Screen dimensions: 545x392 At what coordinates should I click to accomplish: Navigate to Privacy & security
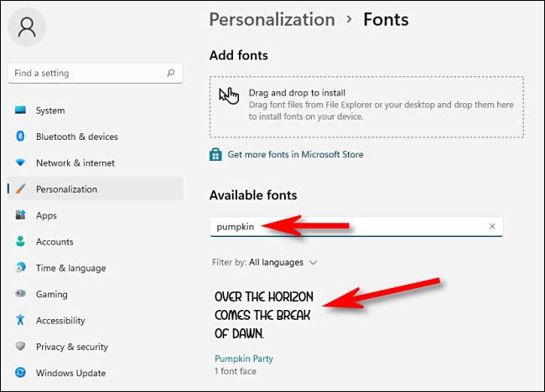pos(72,347)
